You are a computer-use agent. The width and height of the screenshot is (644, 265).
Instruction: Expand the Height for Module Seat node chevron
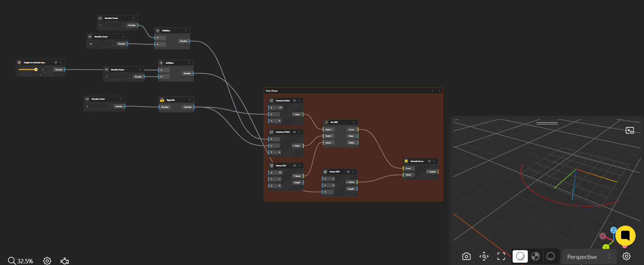pyautogui.click(x=40, y=75)
